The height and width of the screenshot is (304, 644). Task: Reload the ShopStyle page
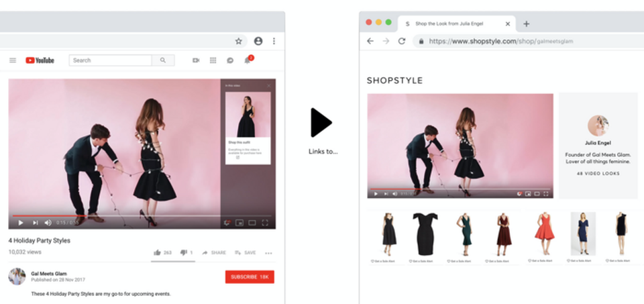coord(402,41)
